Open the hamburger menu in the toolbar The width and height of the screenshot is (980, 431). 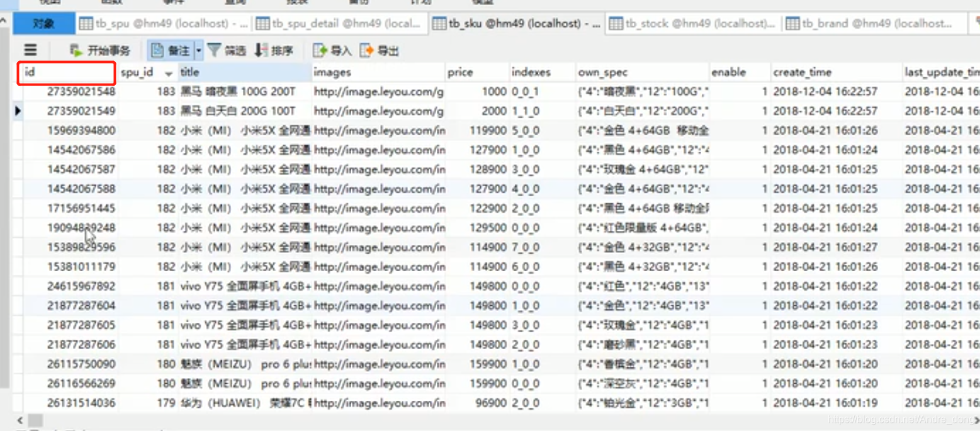tap(30, 50)
